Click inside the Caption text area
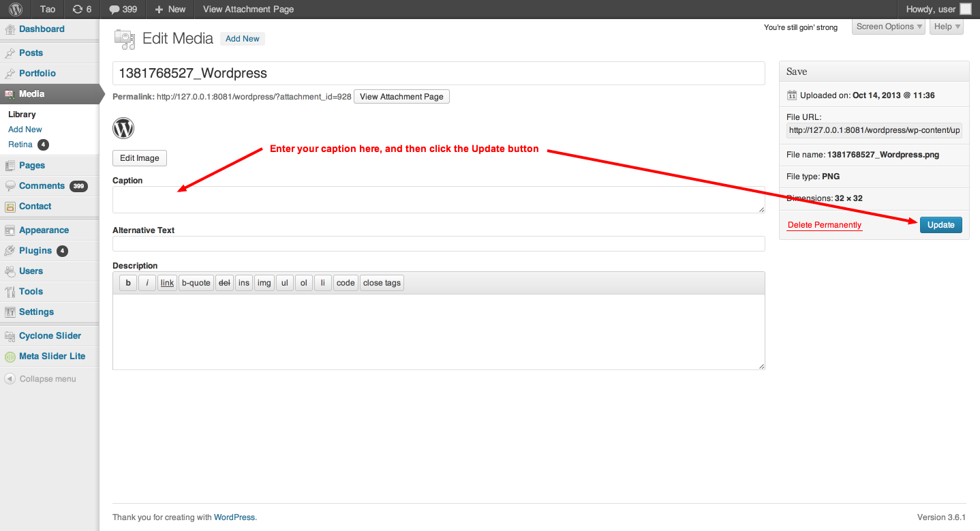The image size is (980, 531). (438, 200)
